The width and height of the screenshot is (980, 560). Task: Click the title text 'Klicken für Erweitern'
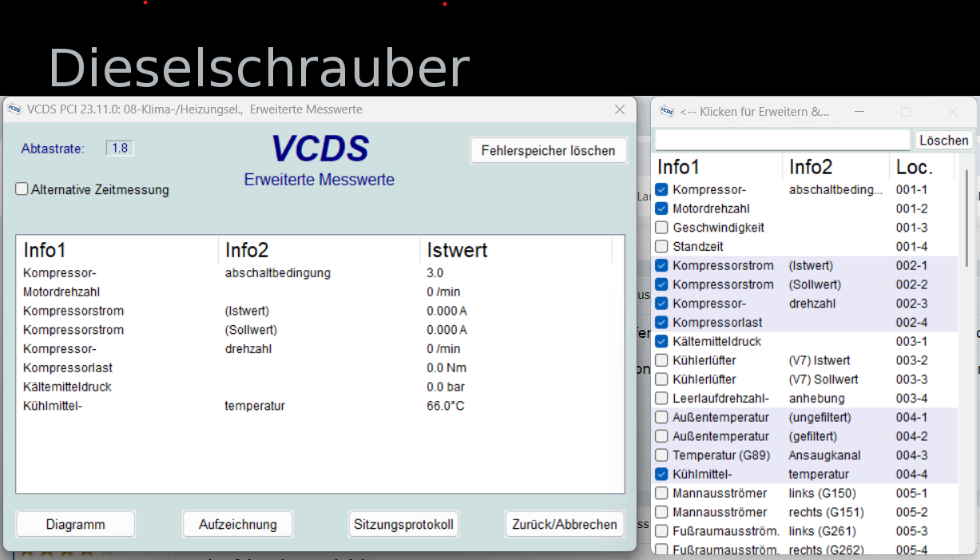click(755, 112)
